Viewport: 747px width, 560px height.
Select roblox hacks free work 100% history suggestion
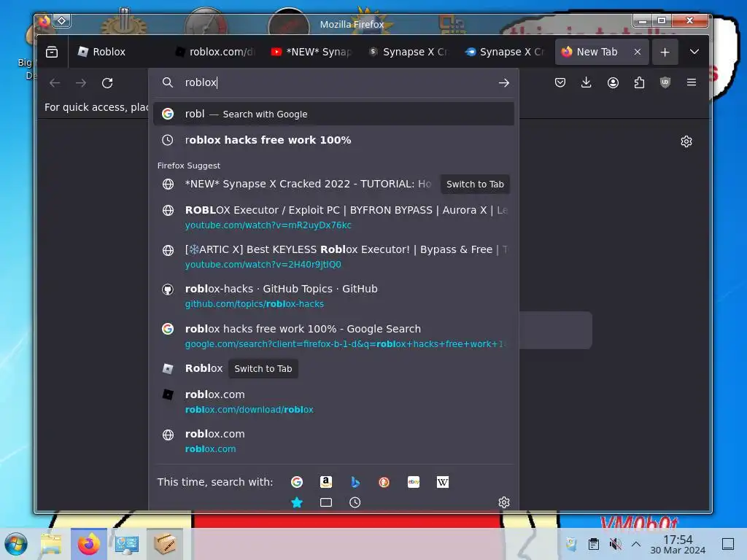333,140
